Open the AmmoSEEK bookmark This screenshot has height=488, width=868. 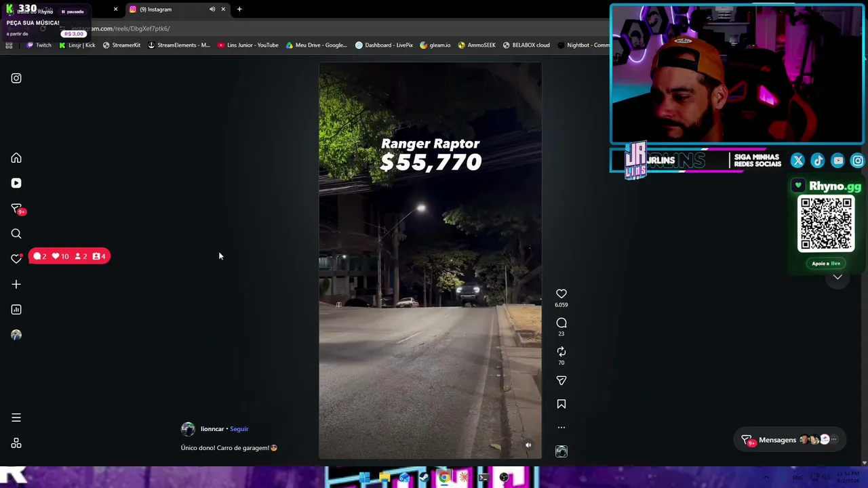coord(477,45)
